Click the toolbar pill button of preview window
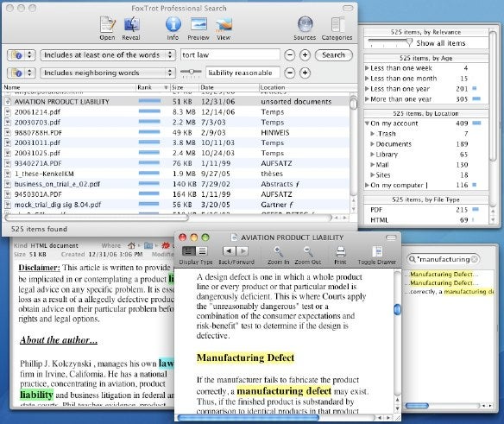This screenshot has width=504, height=424. tap(391, 237)
